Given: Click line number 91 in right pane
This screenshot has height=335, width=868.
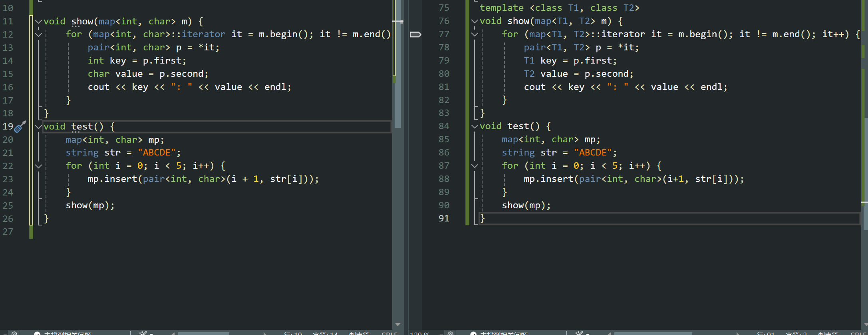Looking at the screenshot, I should [x=444, y=219].
